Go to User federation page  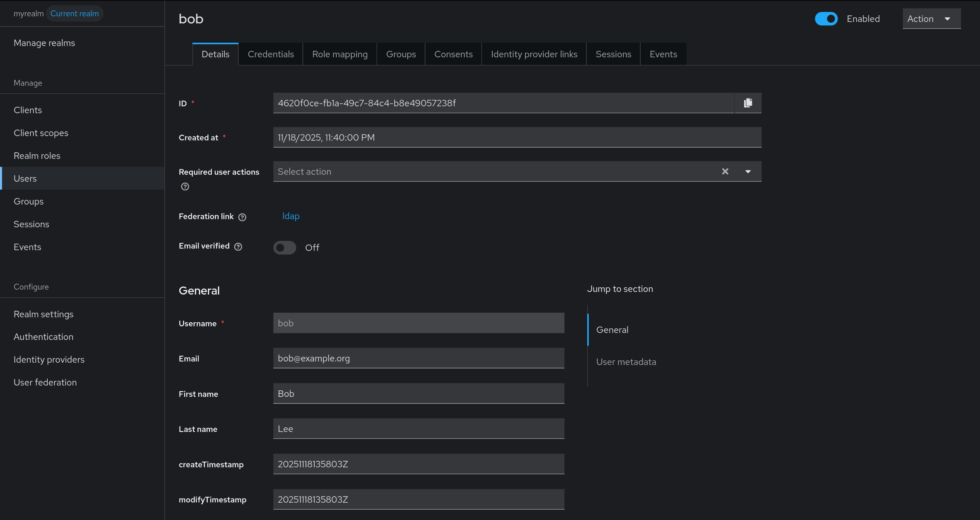tap(45, 382)
